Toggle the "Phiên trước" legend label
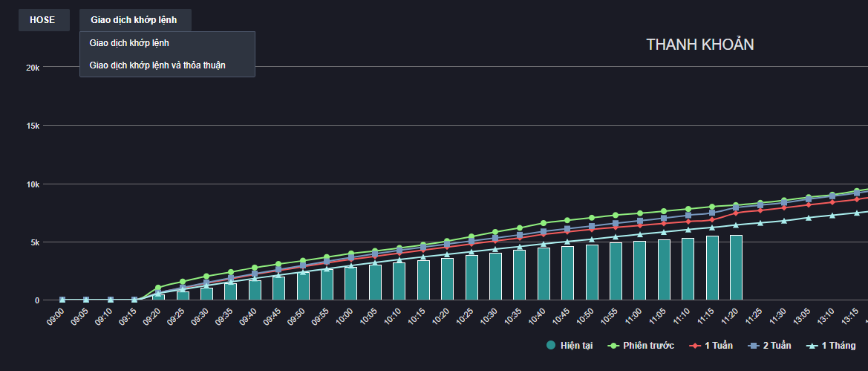This screenshot has height=371, width=868. pos(648,346)
